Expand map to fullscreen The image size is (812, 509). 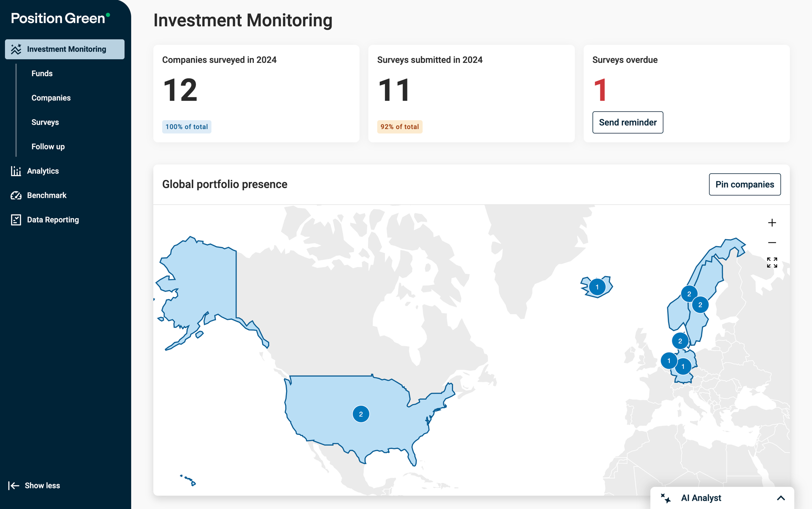[772, 262]
